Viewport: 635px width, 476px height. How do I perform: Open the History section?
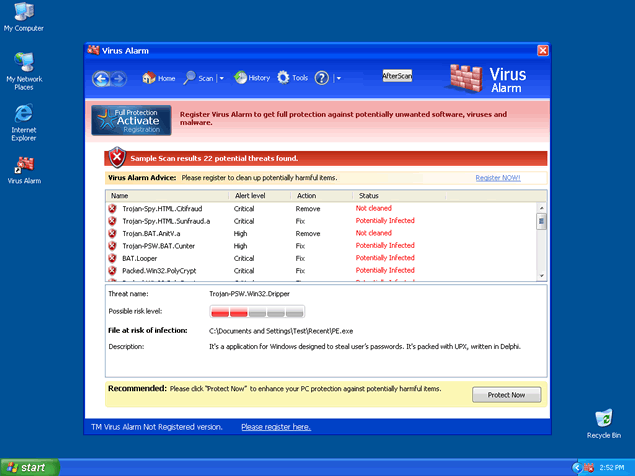(x=252, y=78)
